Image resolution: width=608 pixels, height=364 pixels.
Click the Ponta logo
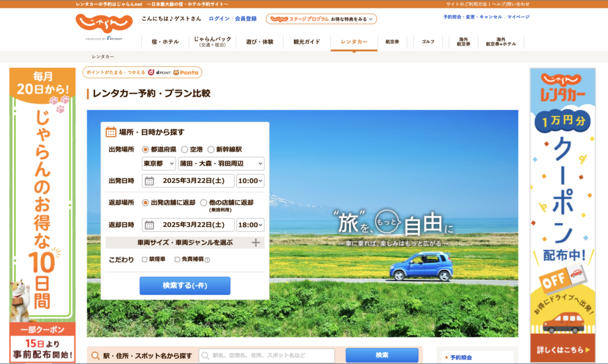[x=186, y=72]
